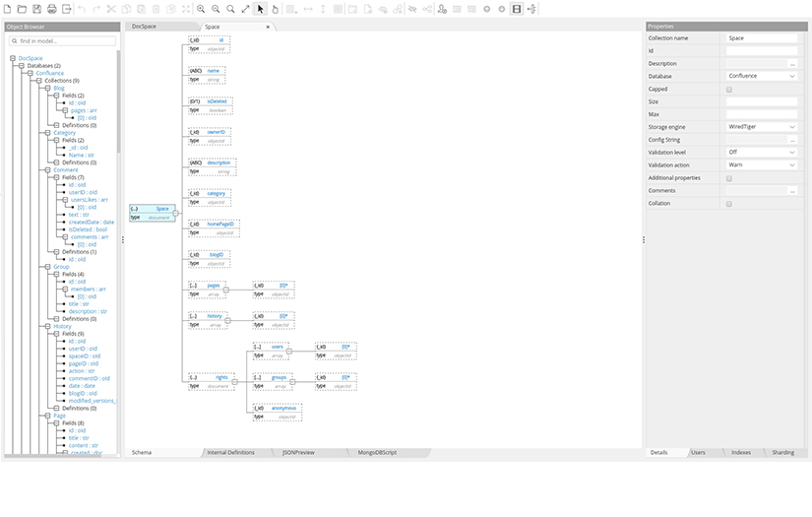Screen dimensions: 812x517
Task: Open the Users properties tab
Action: (698, 453)
